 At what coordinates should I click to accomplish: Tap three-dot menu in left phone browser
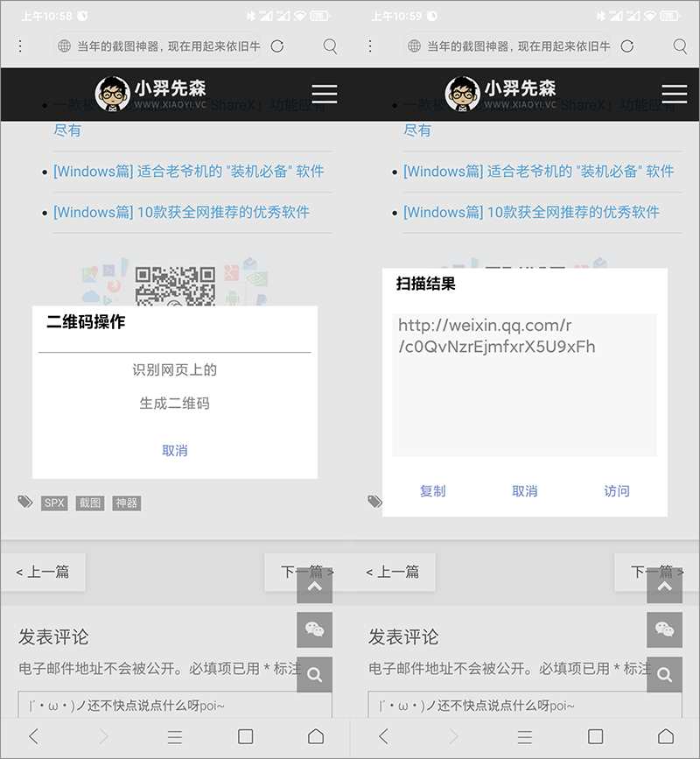click(x=20, y=46)
